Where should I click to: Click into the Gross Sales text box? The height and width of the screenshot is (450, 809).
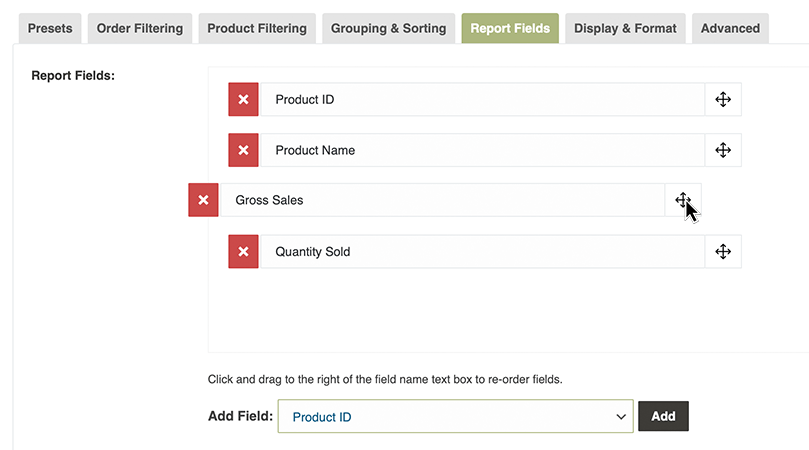click(x=440, y=200)
